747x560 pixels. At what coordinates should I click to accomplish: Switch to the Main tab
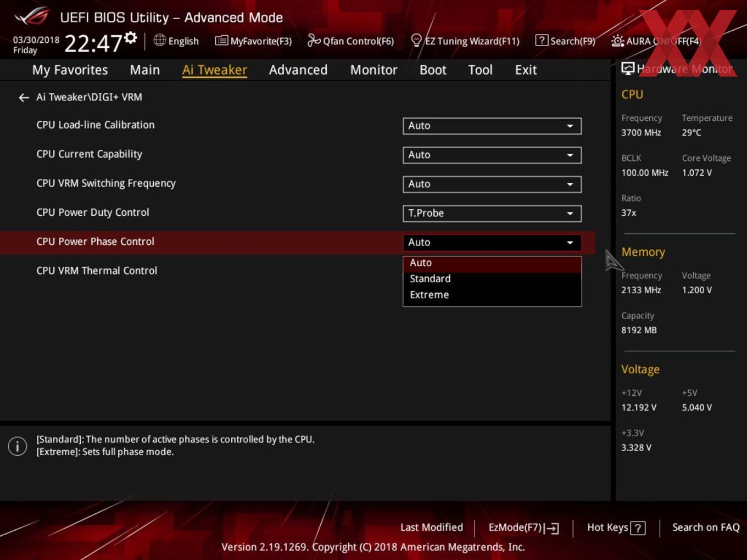click(x=145, y=70)
